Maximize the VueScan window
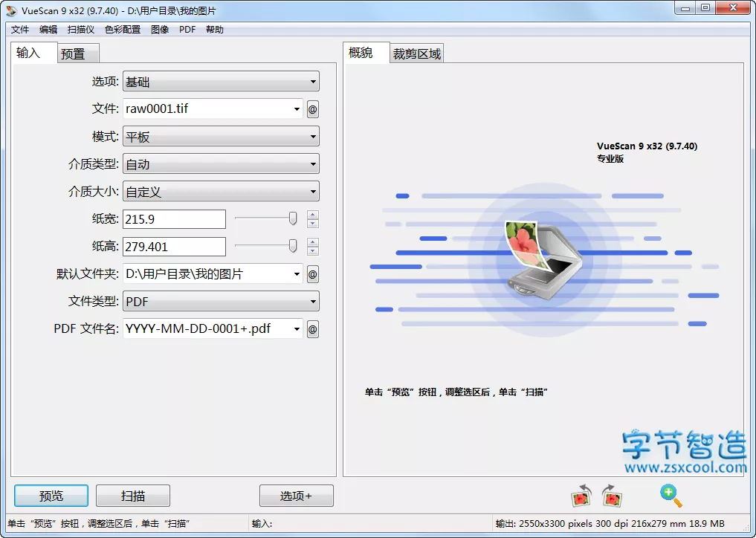The height and width of the screenshot is (538, 756). [x=705, y=8]
